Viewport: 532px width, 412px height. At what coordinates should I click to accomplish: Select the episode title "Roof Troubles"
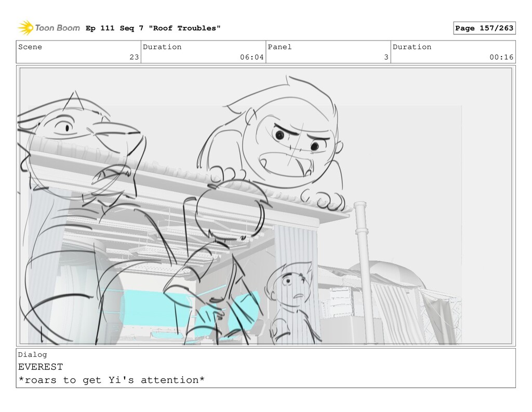[184, 28]
